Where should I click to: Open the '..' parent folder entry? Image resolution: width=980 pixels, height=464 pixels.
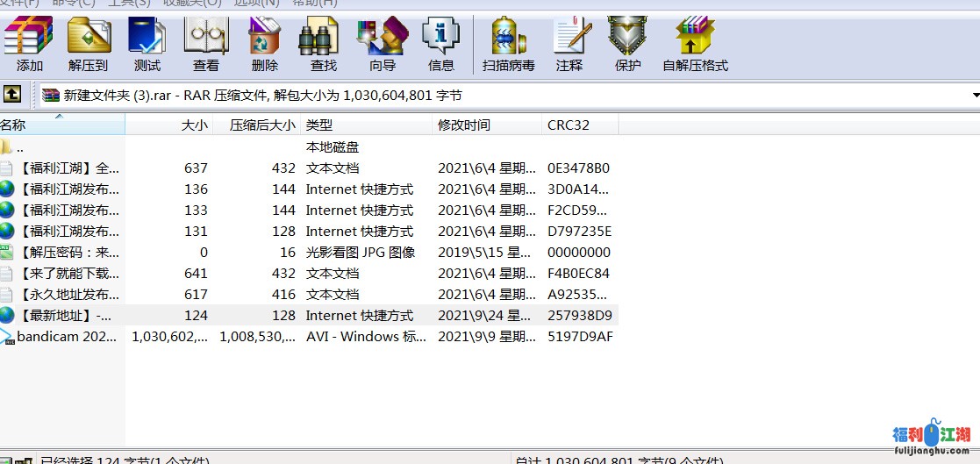[x=19, y=147]
